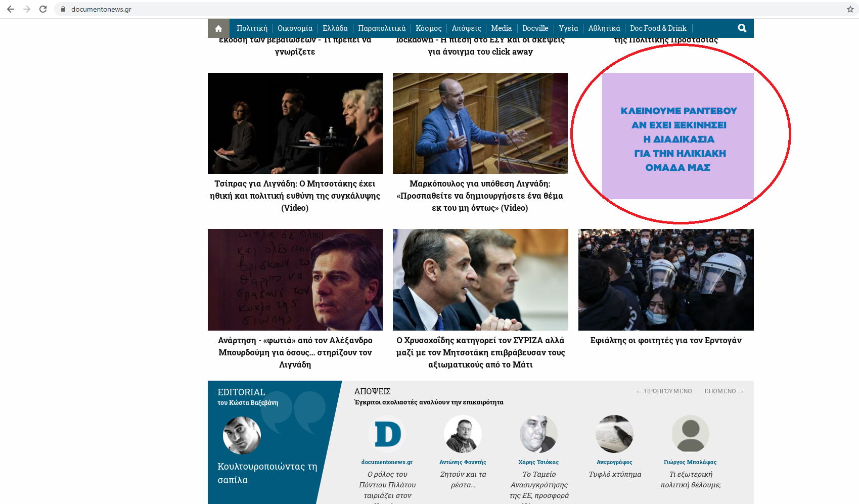This screenshot has width=859, height=504.
Task: Open the Αθλητικά menu section
Action: (604, 28)
